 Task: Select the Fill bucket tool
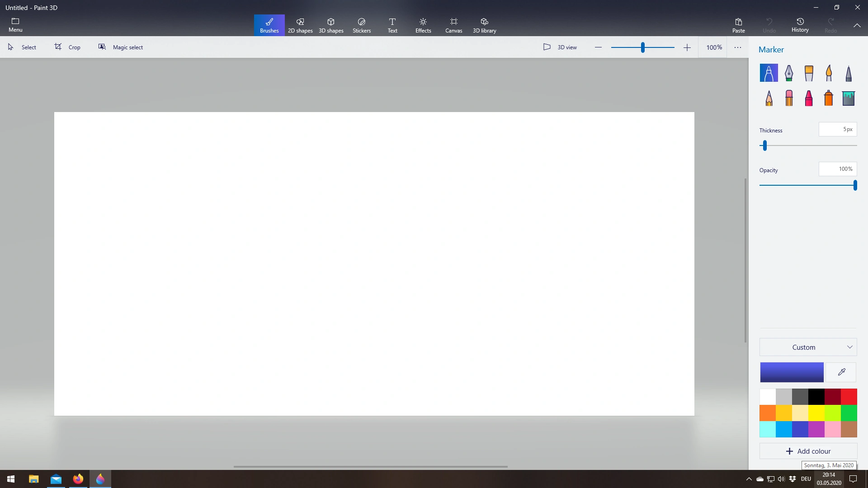(x=849, y=98)
